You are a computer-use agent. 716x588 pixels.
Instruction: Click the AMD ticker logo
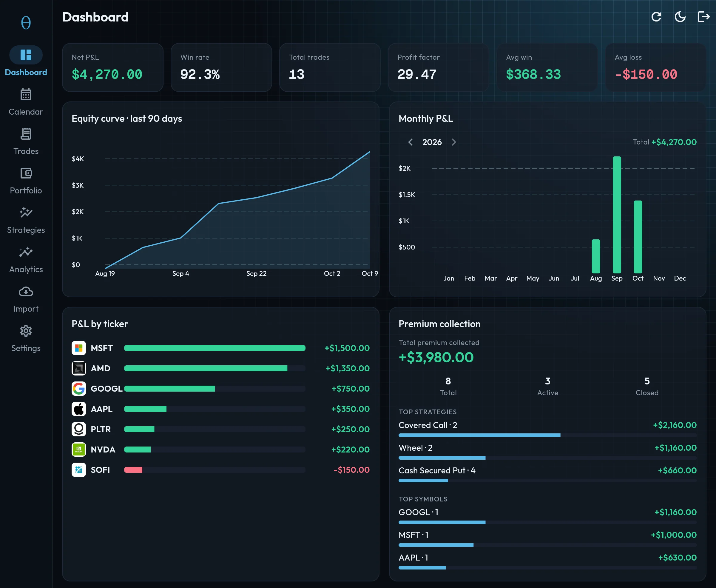pos(78,368)
